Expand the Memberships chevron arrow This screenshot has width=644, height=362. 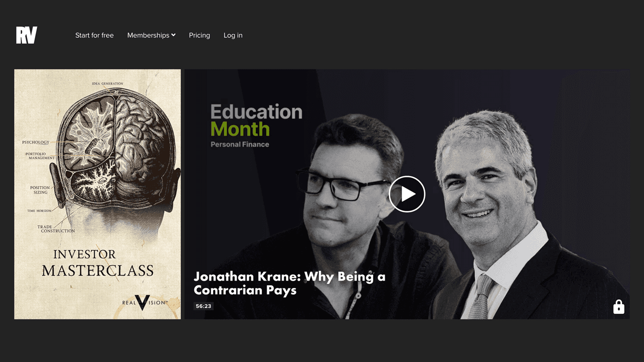173,35
